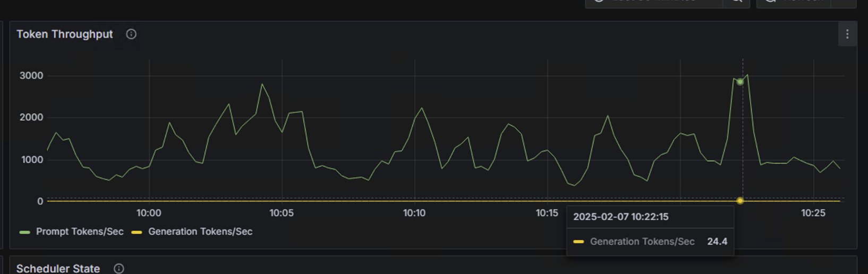Open the Token Throughput panel menu (three dots)
The height and width of the screenshot is (274, 868).
tap(847, 35)
